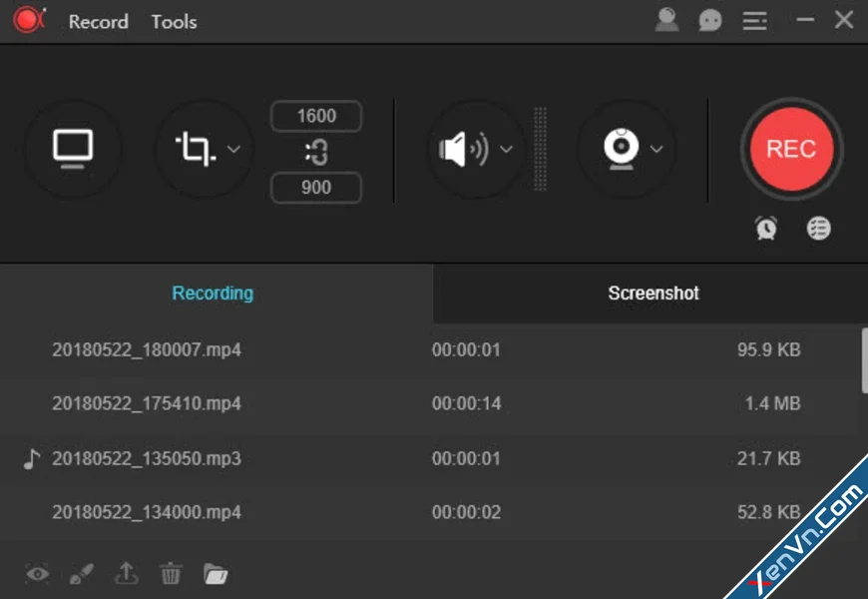Open the Record menu
Image resolution: width=868 pixels, height=599 pixels.
tap(99, 22)
